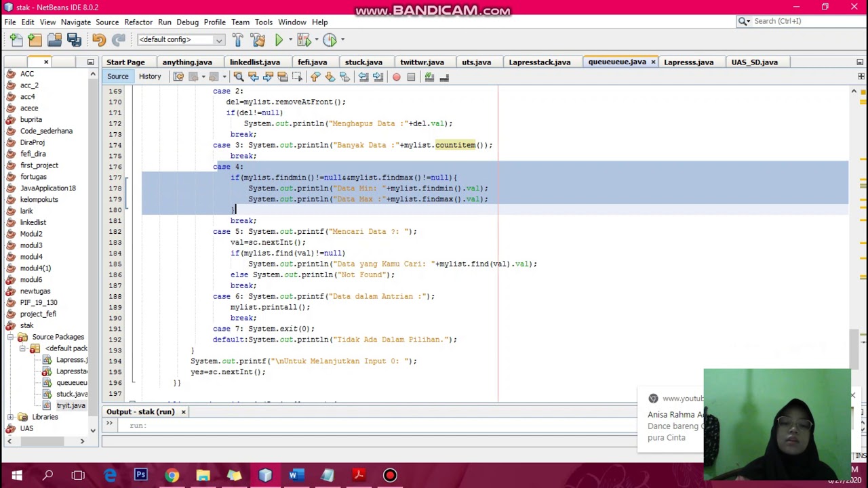Expand the Libraries tree node
This screenshot has height=488, width=868.
pos(10,417)
